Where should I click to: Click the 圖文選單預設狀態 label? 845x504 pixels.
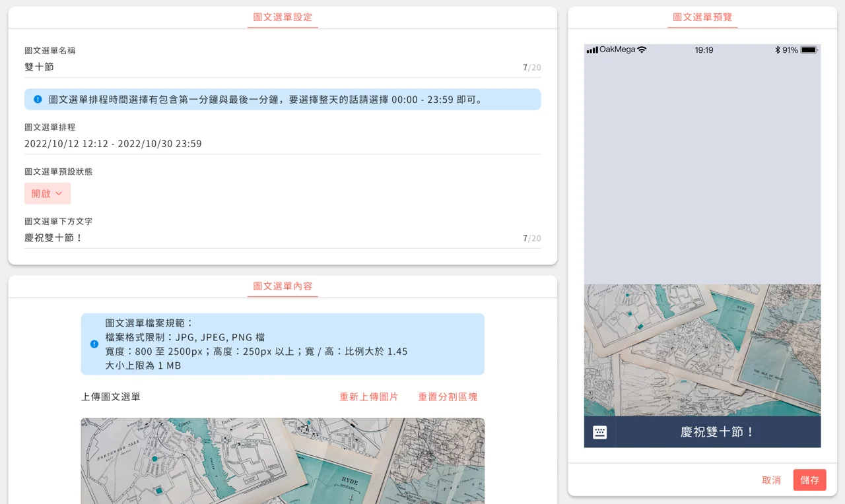click(59, 172)
